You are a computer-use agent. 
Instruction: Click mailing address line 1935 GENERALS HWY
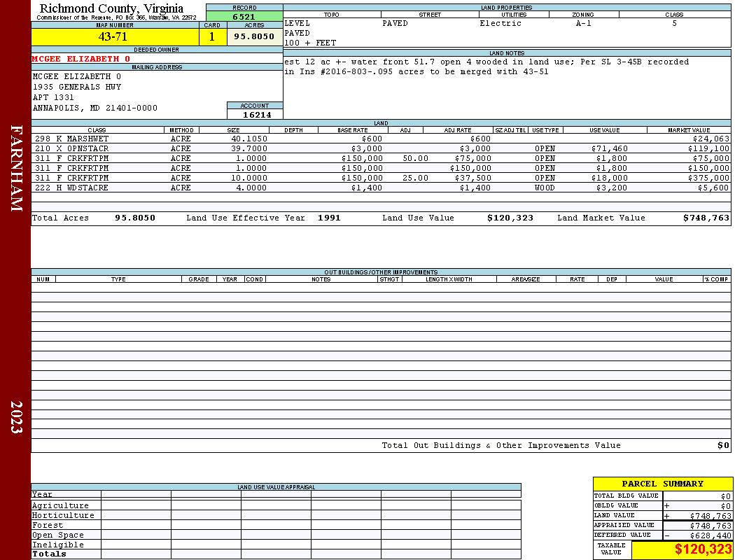tap(77, 87)
